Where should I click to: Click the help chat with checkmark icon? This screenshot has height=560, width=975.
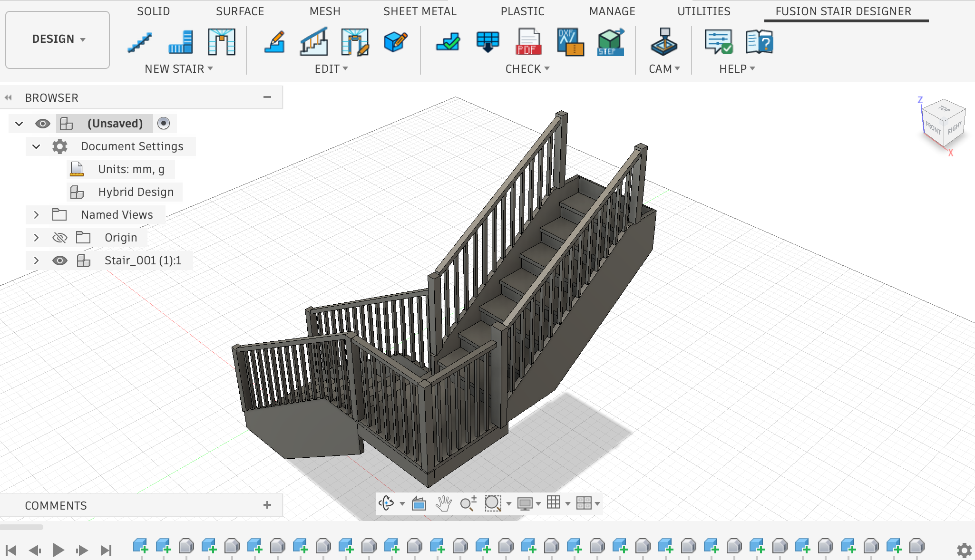(719, 42)
